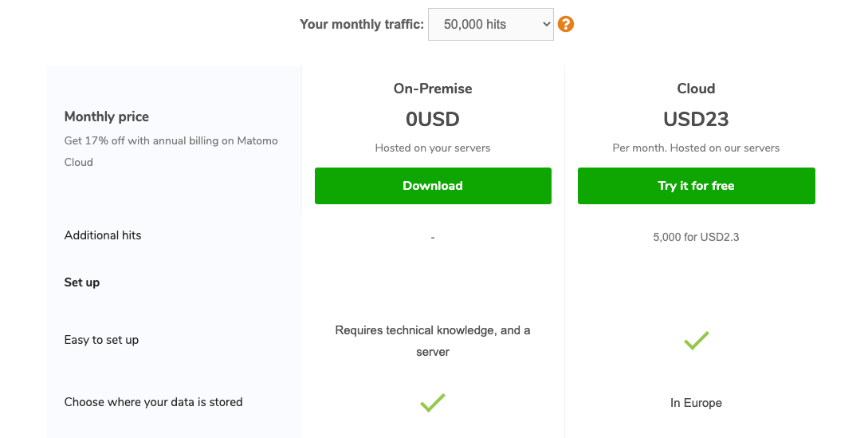868x438 pixels.
Task: Click the USD23 price text
Action: click(x=696, y=120)
